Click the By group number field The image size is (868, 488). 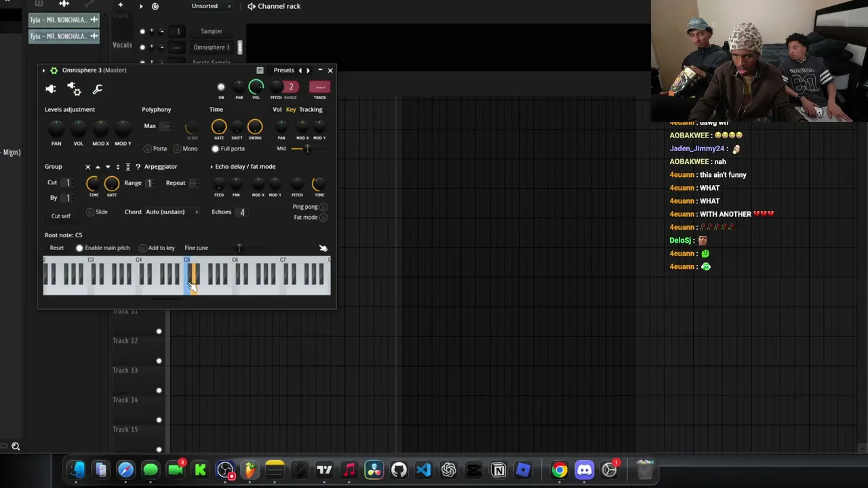68,198
